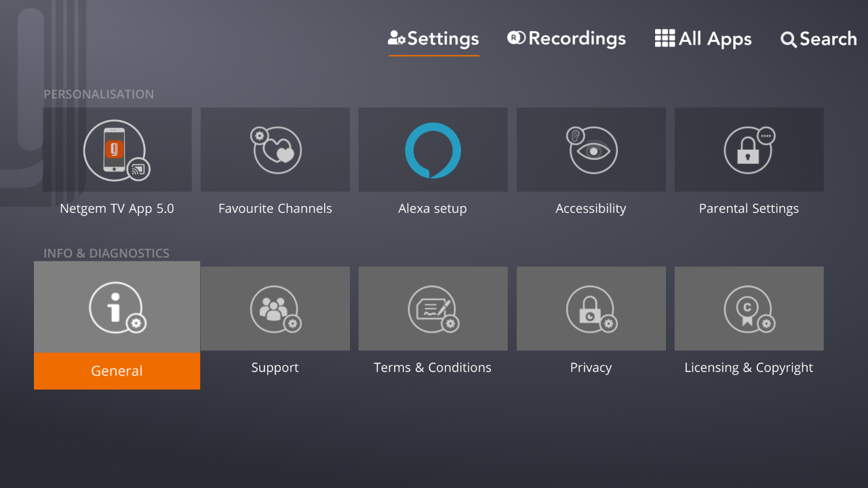Screen dimensions: 868x488
Task: Click the General info icon
Action: 117,308
